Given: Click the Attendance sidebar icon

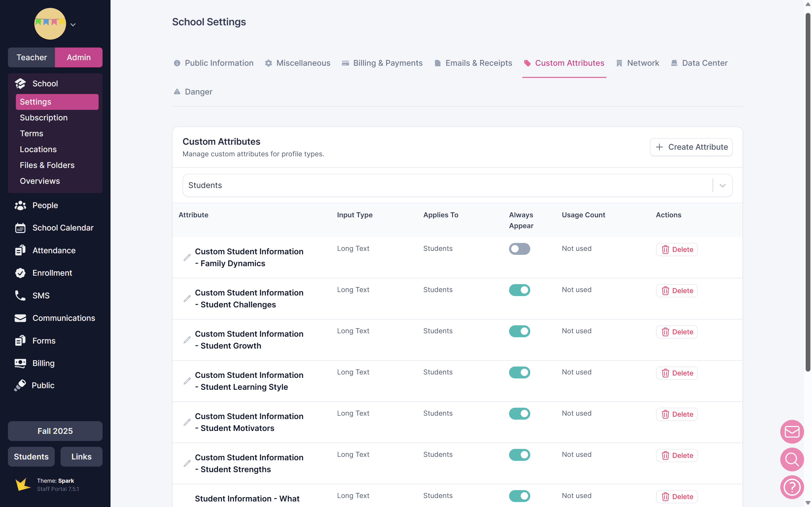Looking at the screenshot, I should pos(20,250).
